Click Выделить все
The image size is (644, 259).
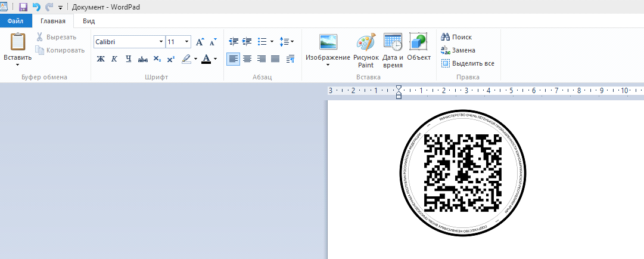468,63
